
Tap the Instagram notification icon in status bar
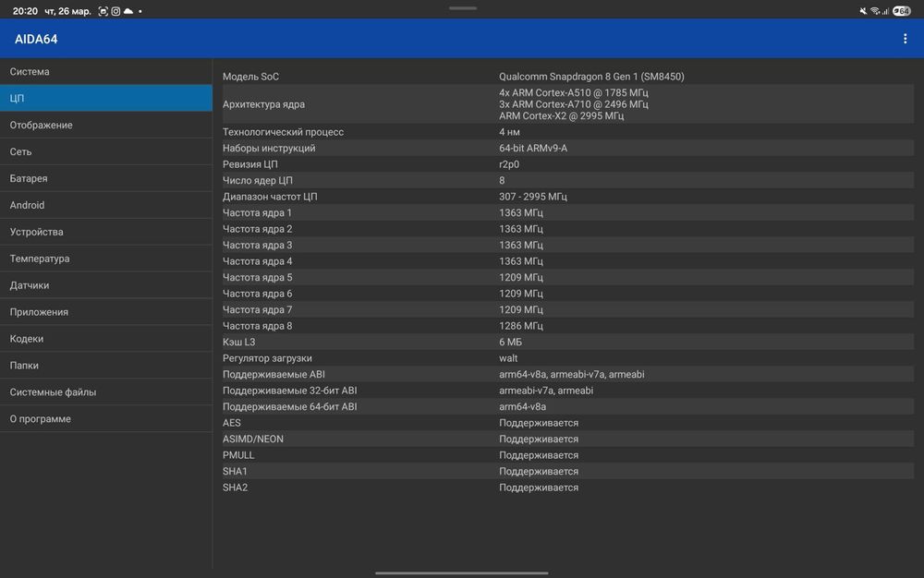(x=115, y=11)
